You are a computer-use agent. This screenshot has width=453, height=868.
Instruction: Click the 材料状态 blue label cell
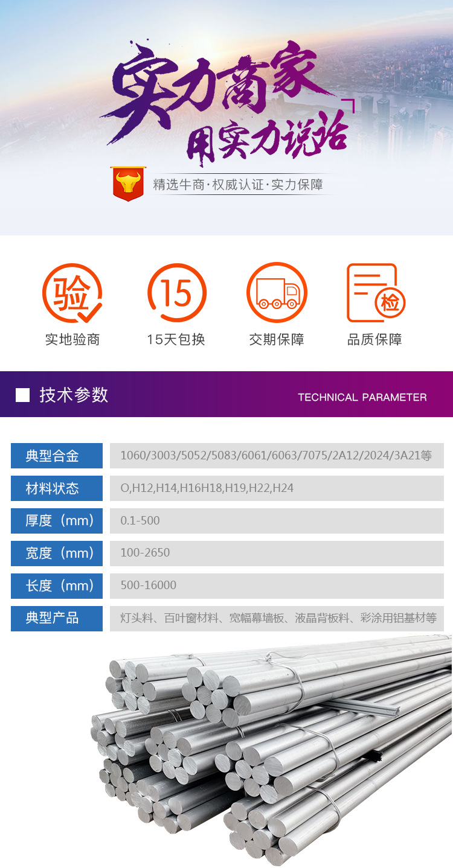[x=57, y=488]
